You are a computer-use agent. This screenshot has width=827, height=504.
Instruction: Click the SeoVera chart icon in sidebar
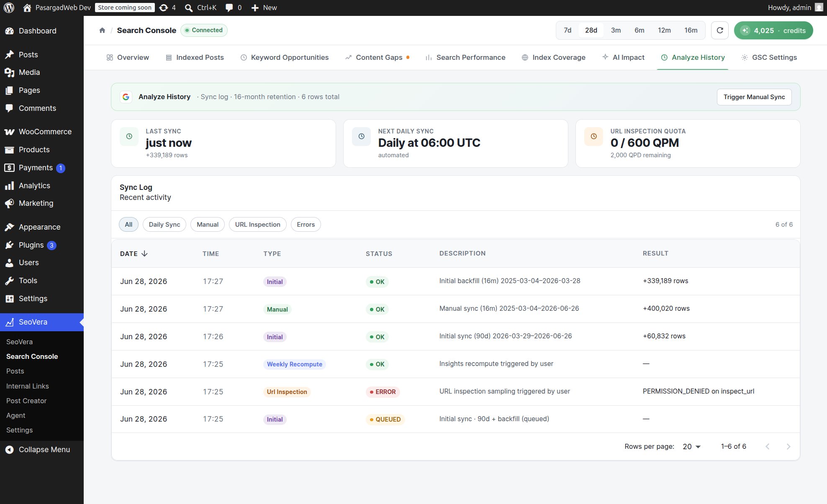click(9, 322)
